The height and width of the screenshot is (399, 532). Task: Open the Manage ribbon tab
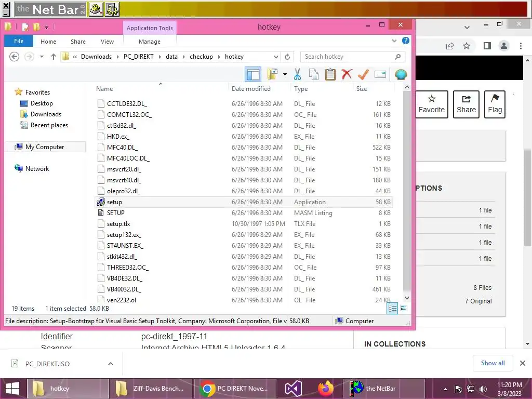(150, 42)
